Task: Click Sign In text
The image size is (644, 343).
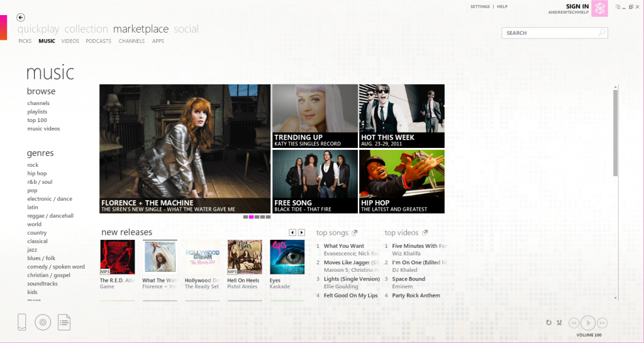Action: [577, 6]
